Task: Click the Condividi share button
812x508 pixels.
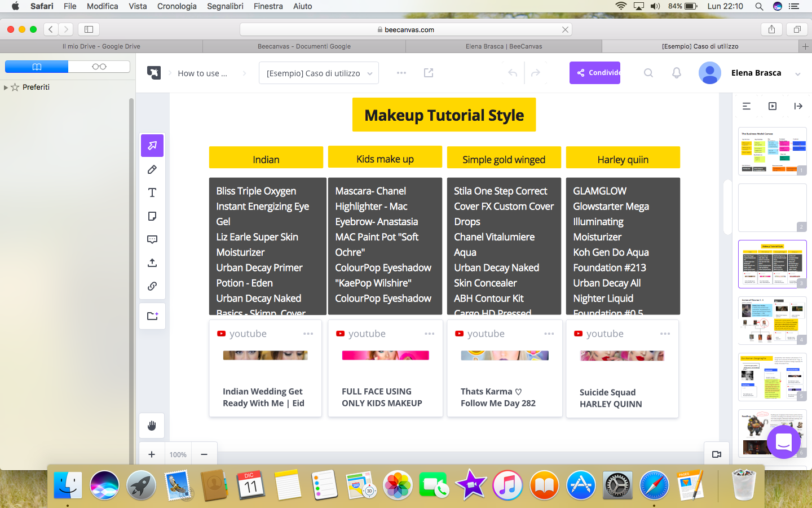Action: [595, 73]
